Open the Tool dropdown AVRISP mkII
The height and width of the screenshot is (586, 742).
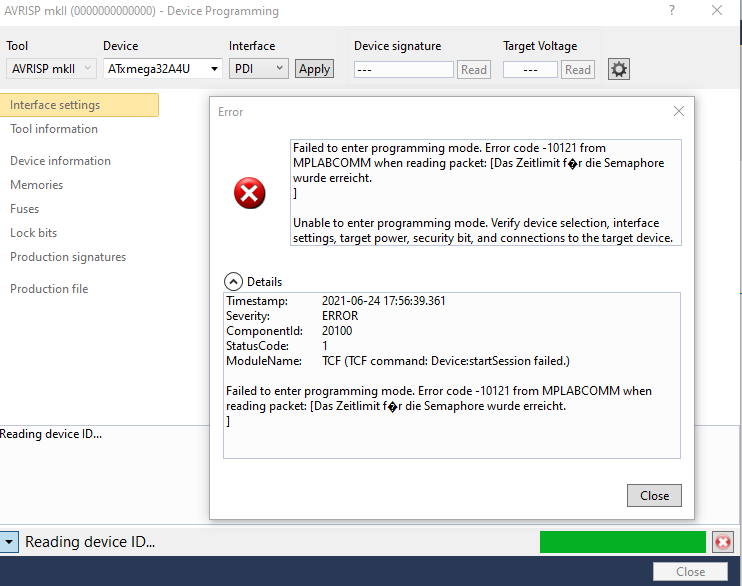tap(51, 69)
